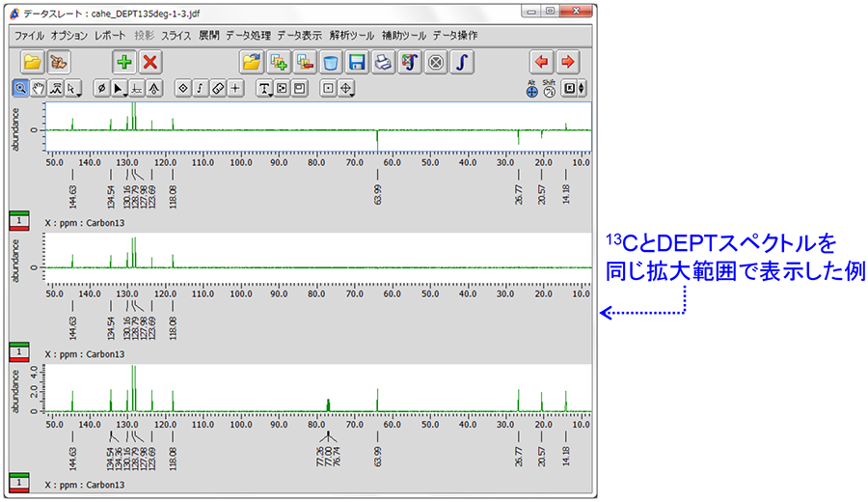The image size is (868, 502).
Task: Click the red left arrow button
Action: click(x=542, y=62)
